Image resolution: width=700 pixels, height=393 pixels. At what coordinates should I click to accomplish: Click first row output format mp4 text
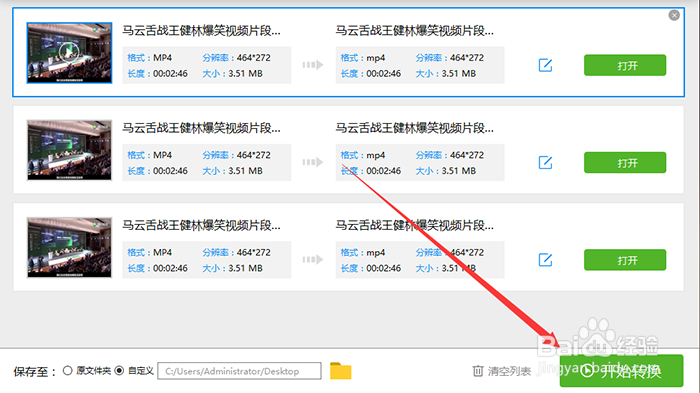[376, 58]
